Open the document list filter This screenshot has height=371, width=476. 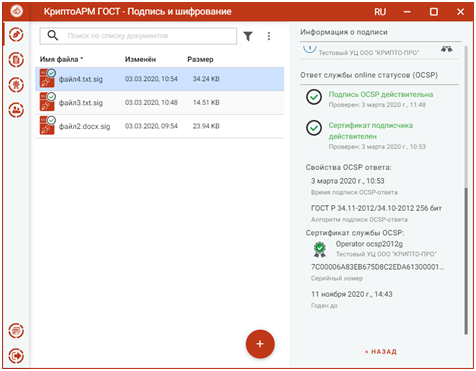tap(248, 36)
